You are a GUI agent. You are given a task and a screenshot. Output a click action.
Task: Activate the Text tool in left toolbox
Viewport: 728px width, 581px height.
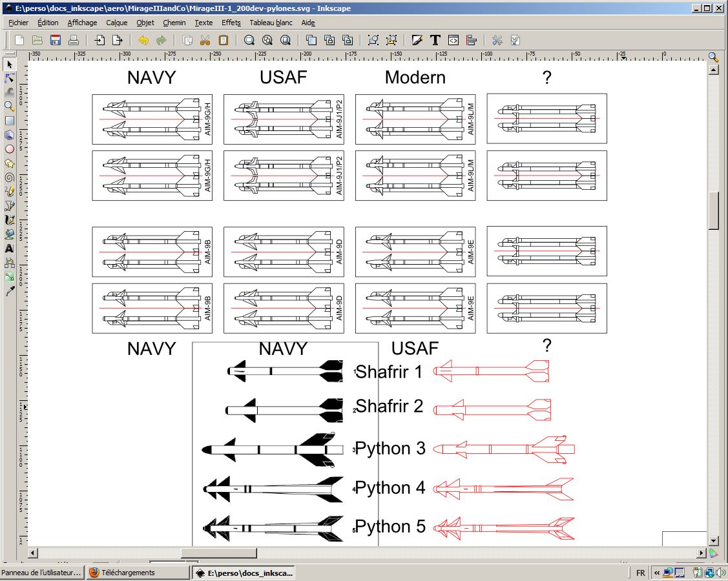pyautogui.click(x=10, y=249)
